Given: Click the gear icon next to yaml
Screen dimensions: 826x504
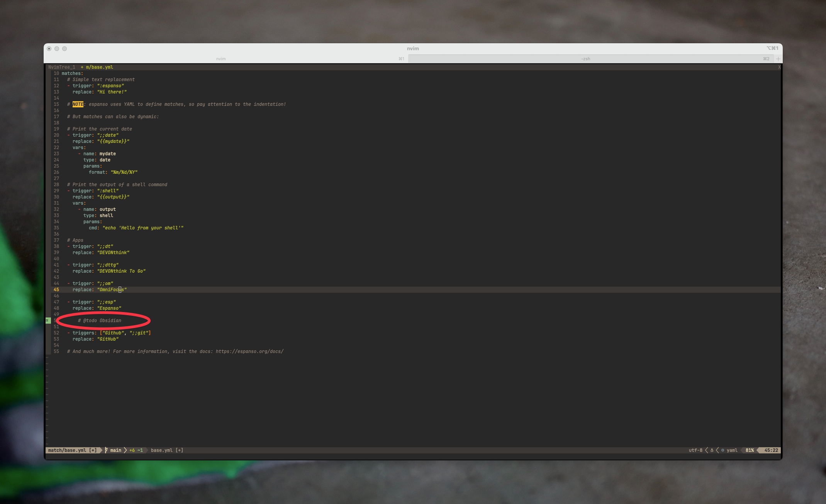Looking at the screenshot, I should 723,450.
